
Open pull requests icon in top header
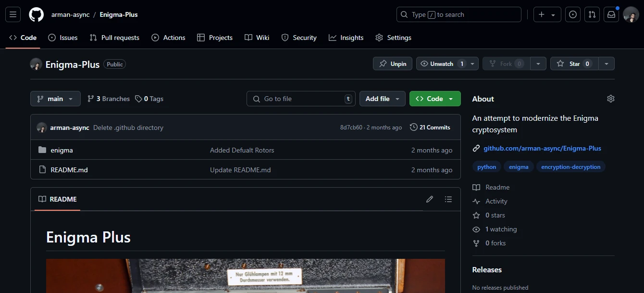(x=592, y=14)
